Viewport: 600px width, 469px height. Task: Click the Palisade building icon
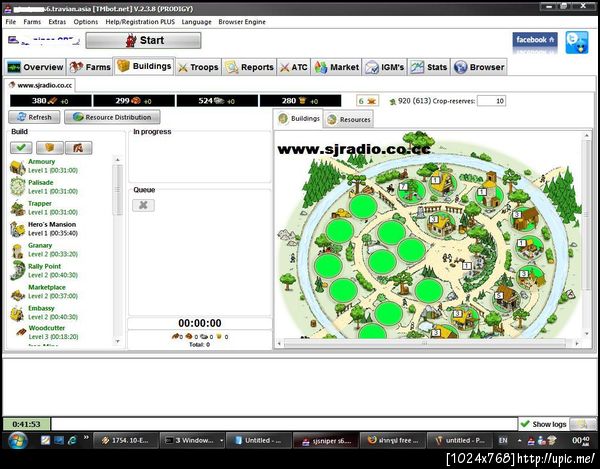(17, 187)
